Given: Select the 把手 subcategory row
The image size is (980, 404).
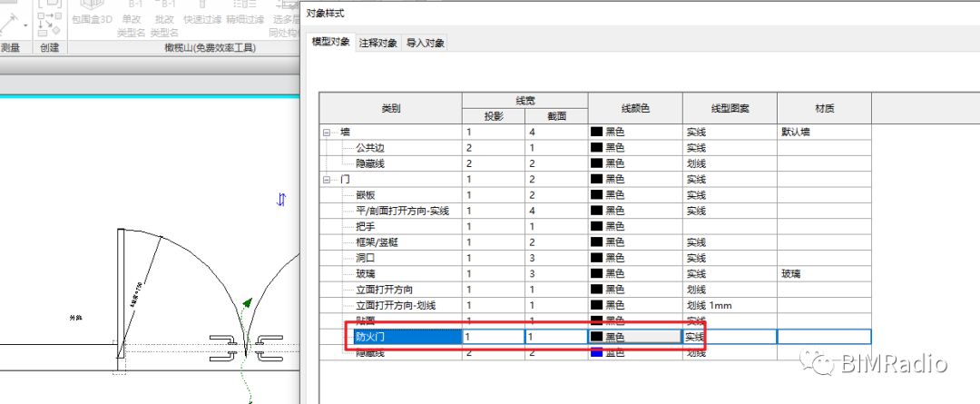Looking at the screenshot, I should 366,226.
